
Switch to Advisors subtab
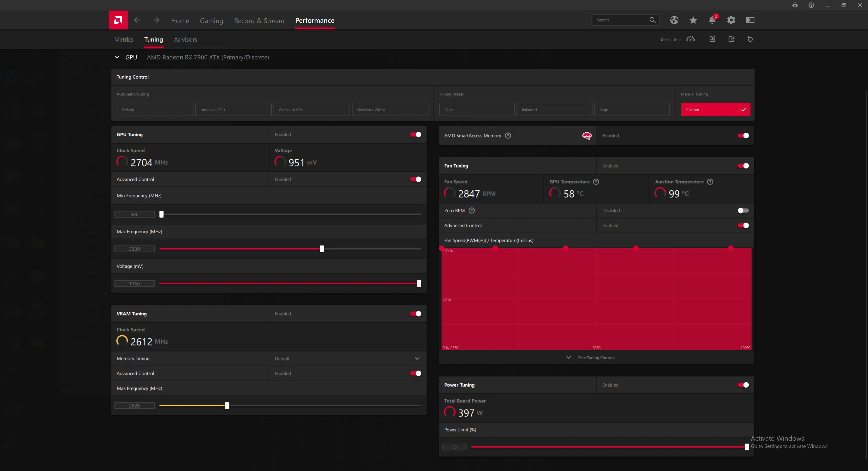pos(185,39)
